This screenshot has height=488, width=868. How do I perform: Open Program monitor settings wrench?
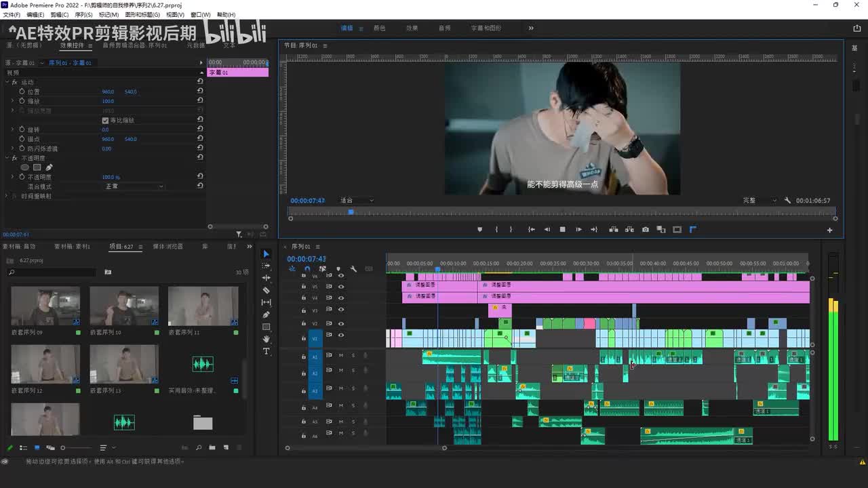pyautogui.click(x=787, y=201)
